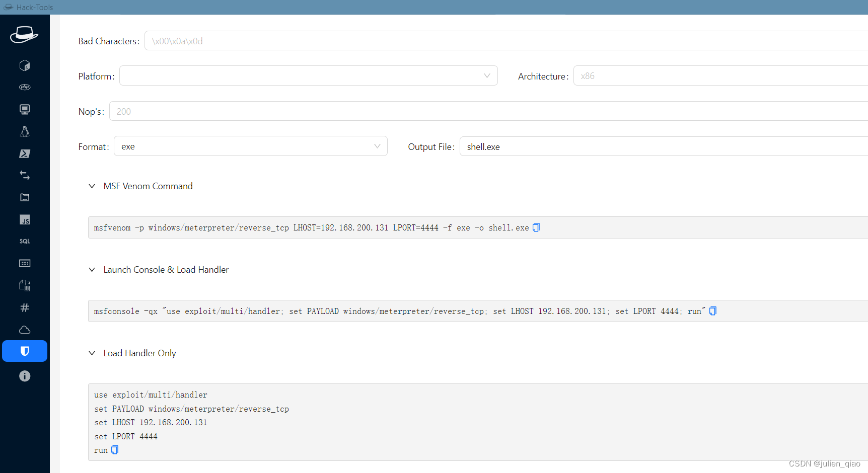Click the Nop's label
The height and width of the screenshot is (473, 868).
coord(91,112)
